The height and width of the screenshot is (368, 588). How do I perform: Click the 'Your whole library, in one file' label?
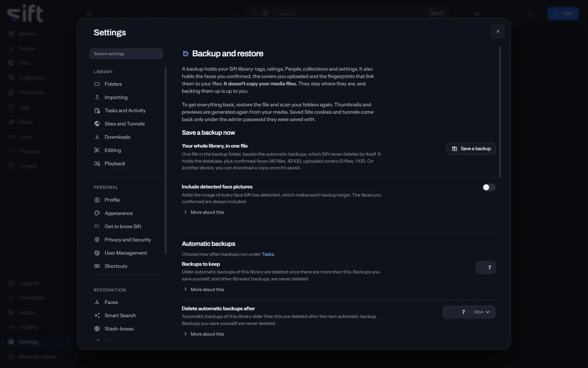click(215, 146)
